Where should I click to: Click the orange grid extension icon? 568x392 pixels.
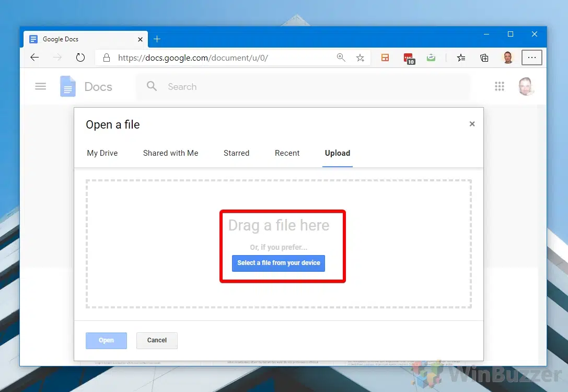pos(385,57)
